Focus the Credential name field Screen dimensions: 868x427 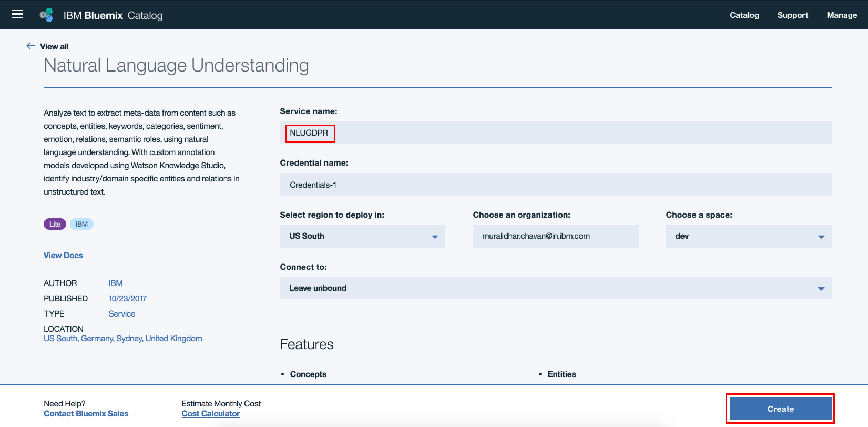[x=556, y=185]
